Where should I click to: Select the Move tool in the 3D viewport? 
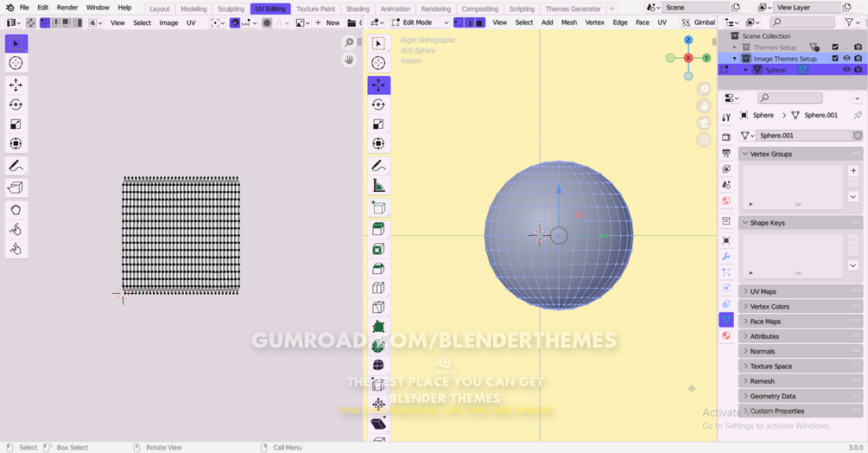pyautogui.click(x=378, y=86)
